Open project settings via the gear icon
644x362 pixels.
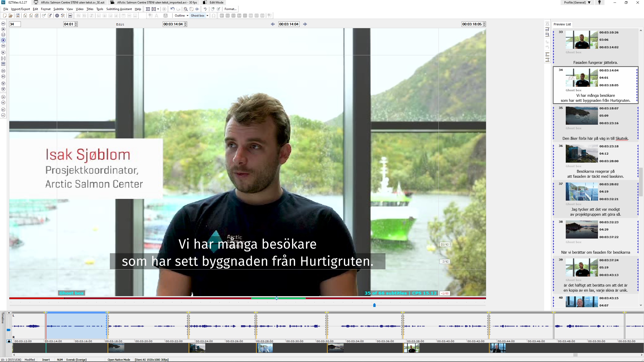tap(57, 16)
